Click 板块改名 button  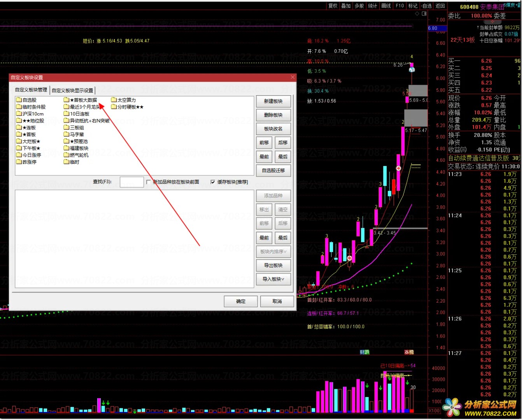point(274,129)
